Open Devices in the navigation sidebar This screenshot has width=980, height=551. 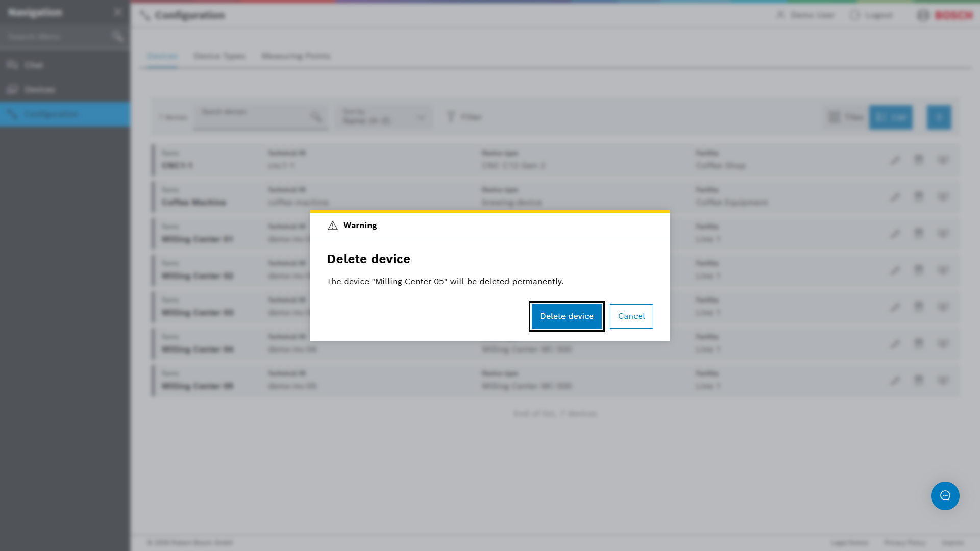click(x=65, y=90)
